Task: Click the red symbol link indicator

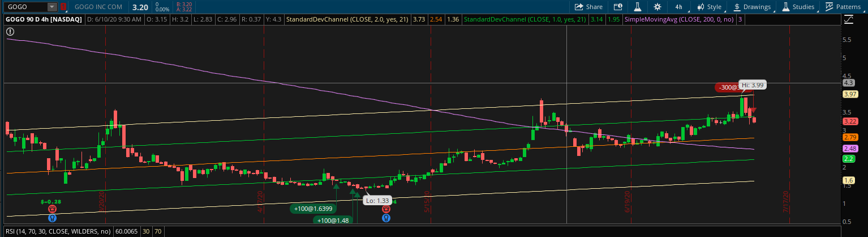Action: 63,7
